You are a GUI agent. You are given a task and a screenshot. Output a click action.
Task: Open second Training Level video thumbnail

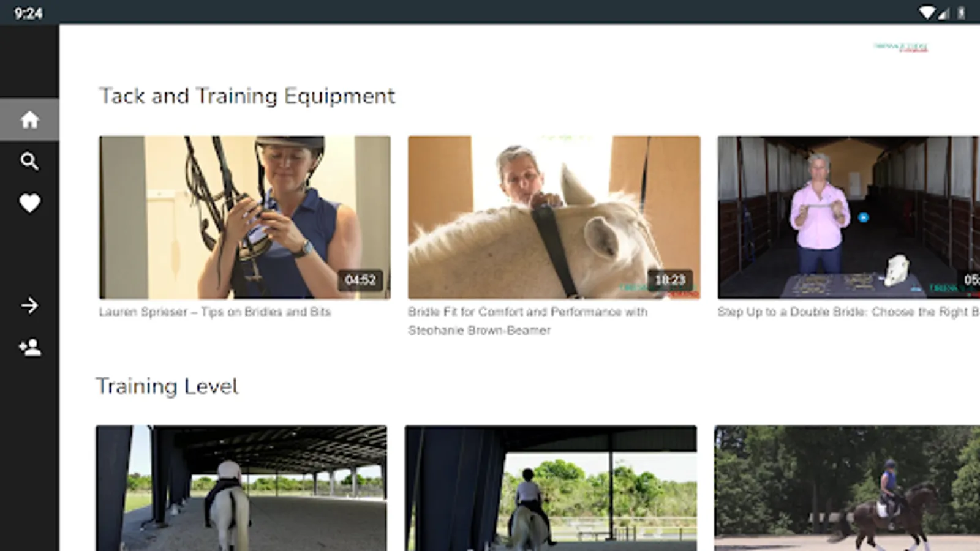pos(551,488)
